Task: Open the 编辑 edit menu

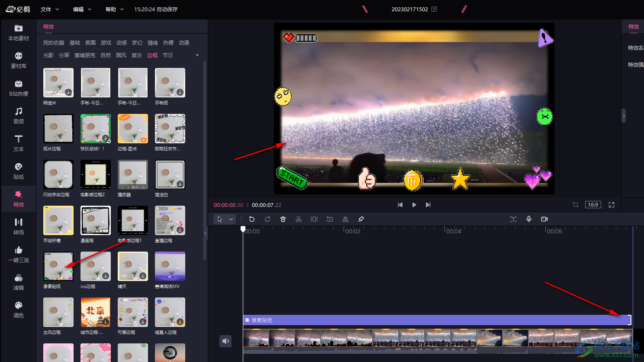Action: [x=82, y=9]
